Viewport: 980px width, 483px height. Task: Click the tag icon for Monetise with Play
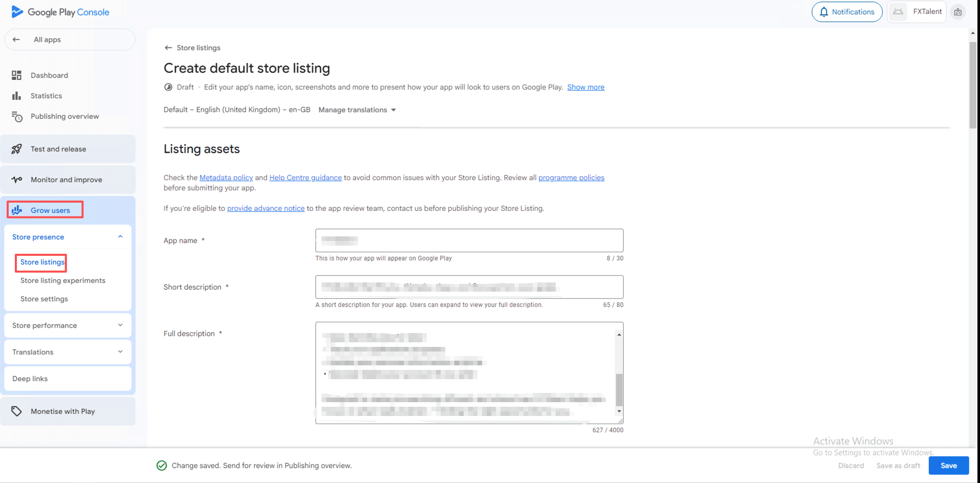pyautogui.click(x=16, y=411)
